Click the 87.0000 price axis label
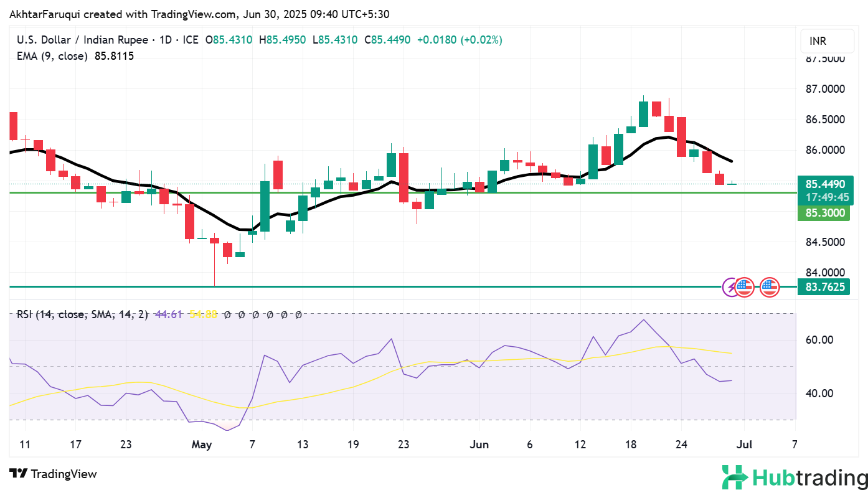Image resolution: width=868 pixels, height=490 pixels. [825, 89]
